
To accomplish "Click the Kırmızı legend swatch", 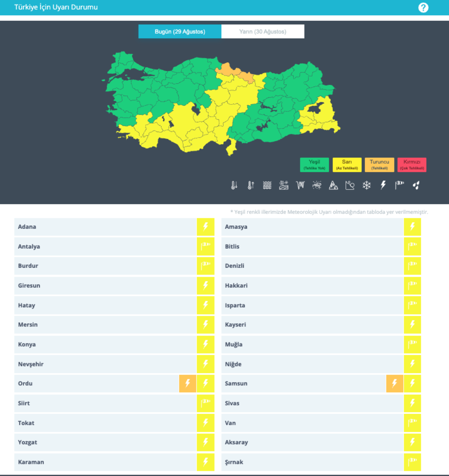I will pyautogui.click(x=412, y=165).
